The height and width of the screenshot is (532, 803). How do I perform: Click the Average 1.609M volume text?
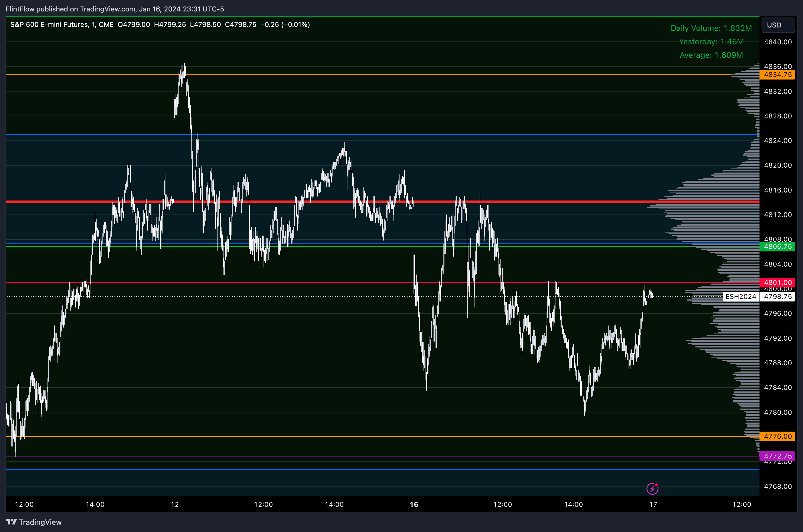click(x=711, y=55)
